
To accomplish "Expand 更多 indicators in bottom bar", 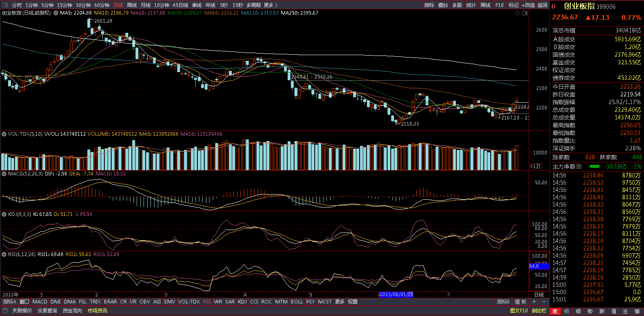I will click(340, 302).
